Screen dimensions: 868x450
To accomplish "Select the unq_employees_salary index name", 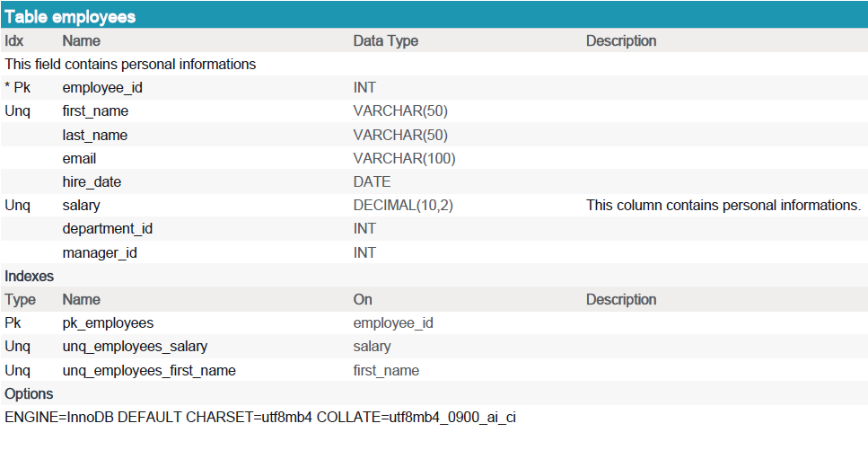I will 135,347.
